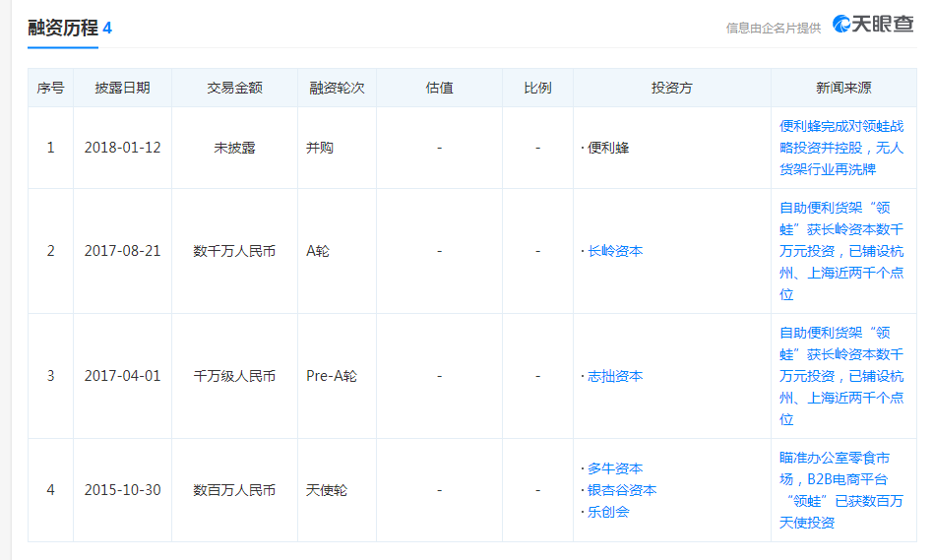Select amount cell 数千万人民币
The image size is (933, 560).
234,251
